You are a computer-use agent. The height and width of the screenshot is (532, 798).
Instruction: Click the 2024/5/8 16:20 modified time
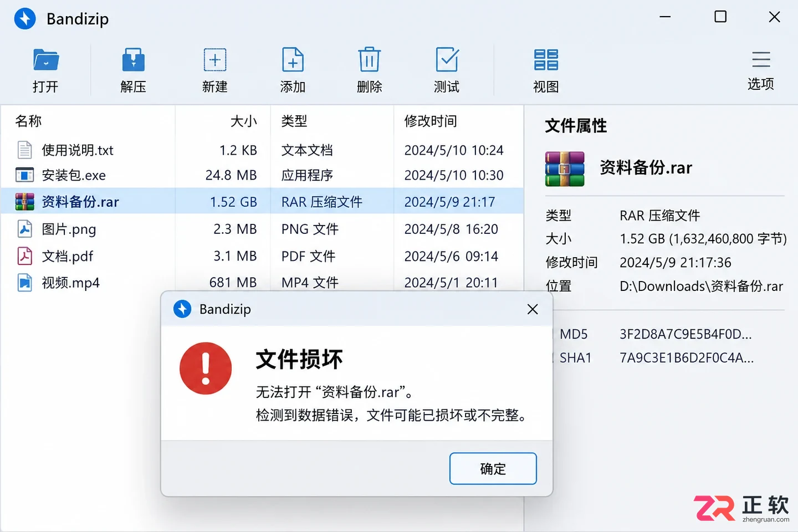coord(451,229)
